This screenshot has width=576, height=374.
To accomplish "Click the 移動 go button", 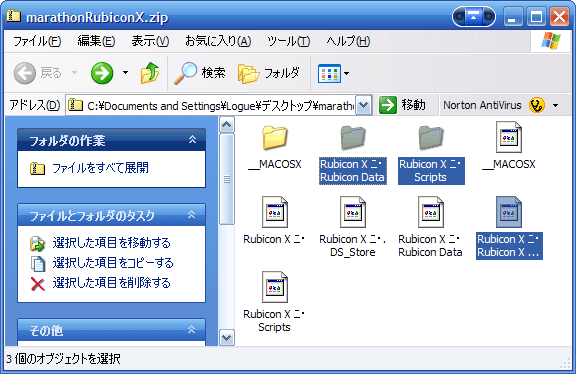I will [x=402, y=105].
